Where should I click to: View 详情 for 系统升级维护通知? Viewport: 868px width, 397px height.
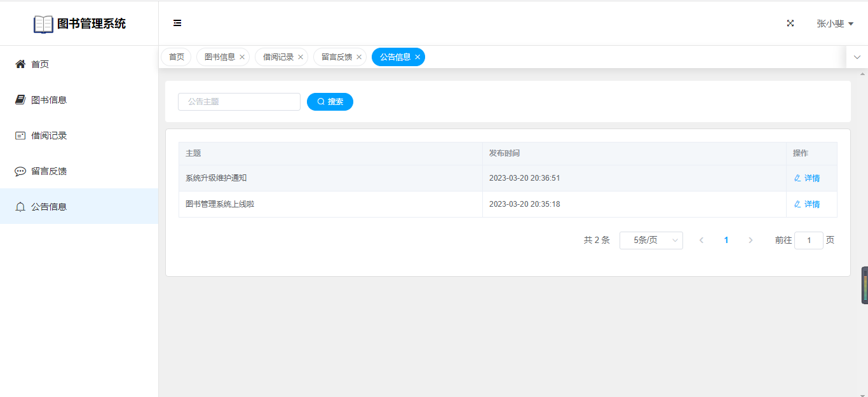tap(807, 178)
